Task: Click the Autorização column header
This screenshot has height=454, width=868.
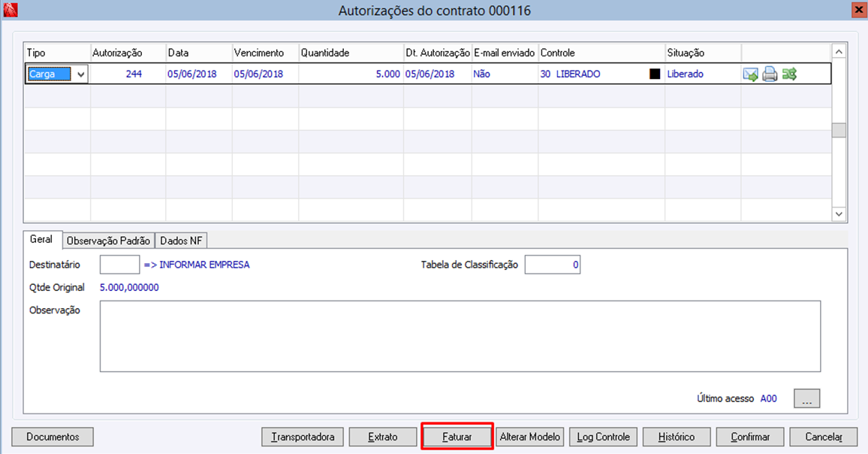Action: [x=128, y=53]
